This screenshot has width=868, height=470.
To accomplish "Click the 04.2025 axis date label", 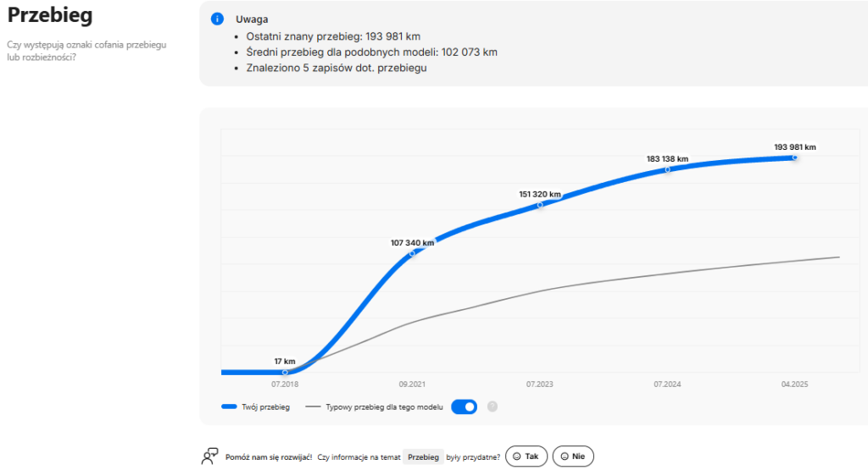I will click(794, 384).
